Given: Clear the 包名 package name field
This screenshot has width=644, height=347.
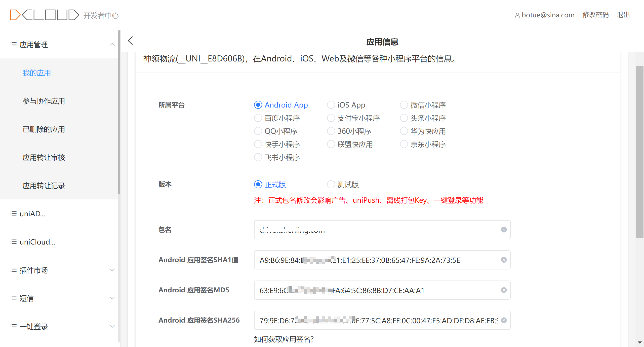Looking at the screenshot, I should (x=504, y=230).
